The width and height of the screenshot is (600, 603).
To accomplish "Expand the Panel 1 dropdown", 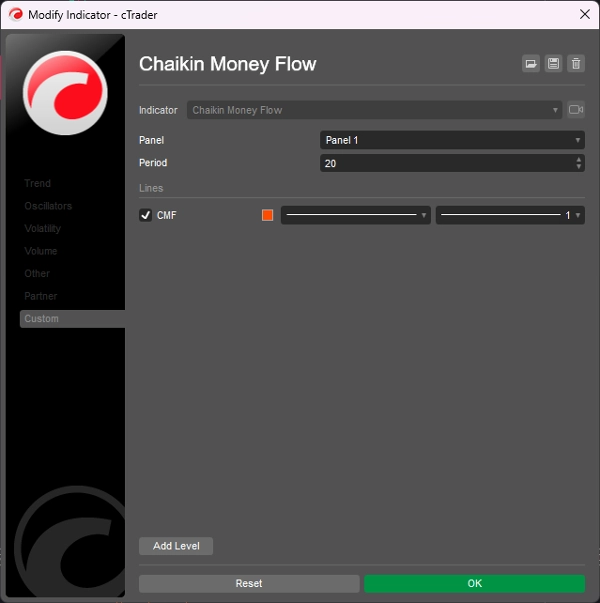I will click(452, 140).
